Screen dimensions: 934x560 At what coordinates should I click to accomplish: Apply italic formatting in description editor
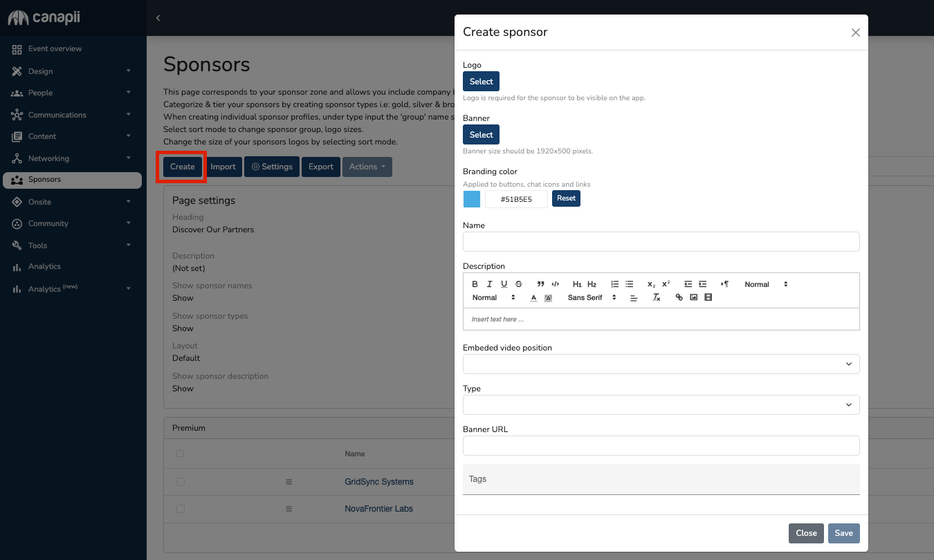pyautogui.click(x=489, y=284)
